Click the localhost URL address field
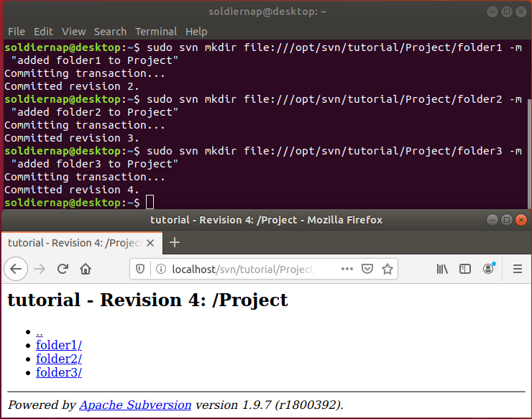The image size is (532, 419). point(244,269)
